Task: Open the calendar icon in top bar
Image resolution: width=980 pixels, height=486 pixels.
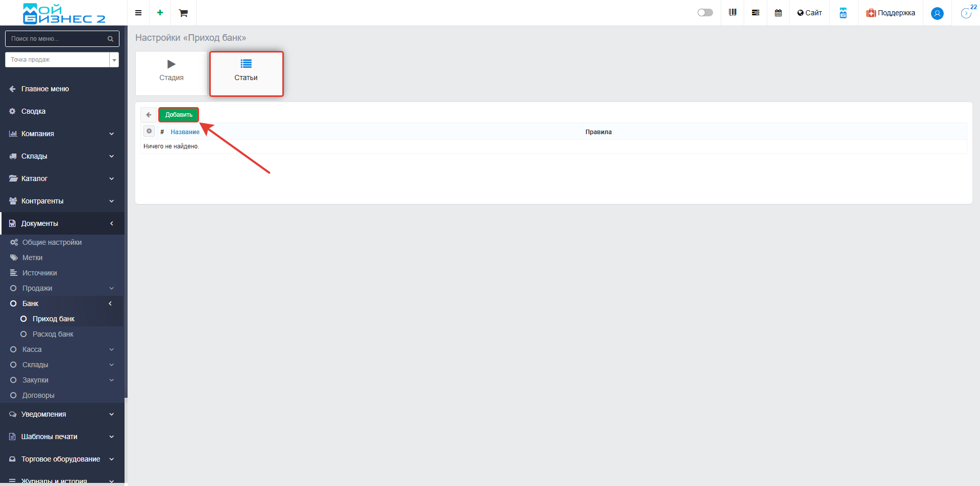Action: [778, 13]
